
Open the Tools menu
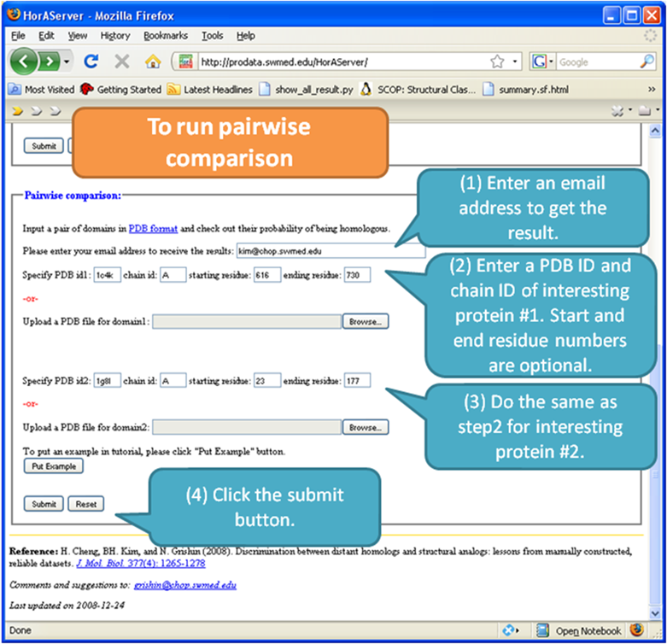tap(212, 36)
